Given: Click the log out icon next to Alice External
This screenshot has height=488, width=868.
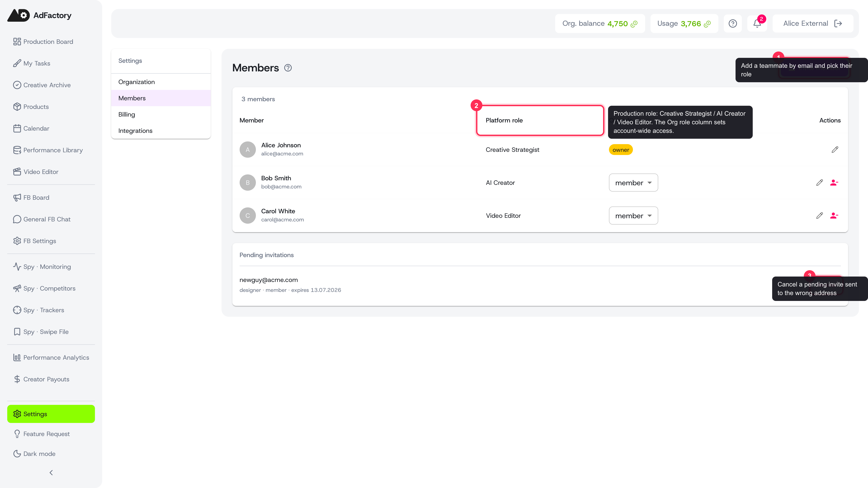Looking at the screenshot, I should pyautogui.click(x=838, y=23).
